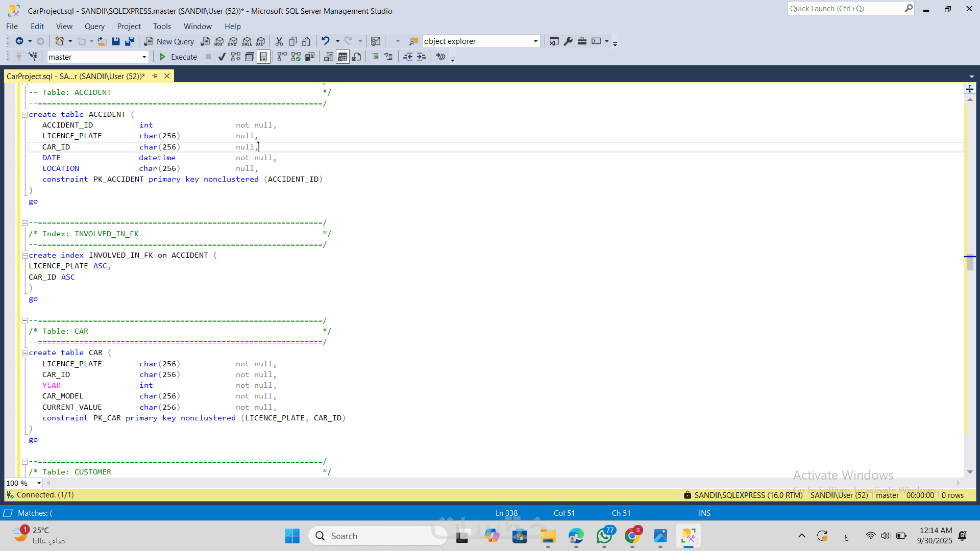Click the Cut scissors icon
Screen dimensions: 980x551
(279, 41)
